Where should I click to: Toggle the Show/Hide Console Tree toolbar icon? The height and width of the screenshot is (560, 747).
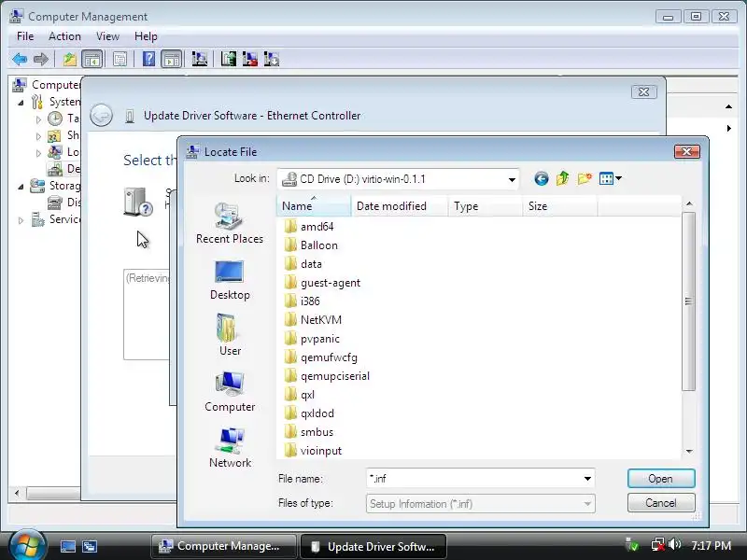click(x=92, y=60)
